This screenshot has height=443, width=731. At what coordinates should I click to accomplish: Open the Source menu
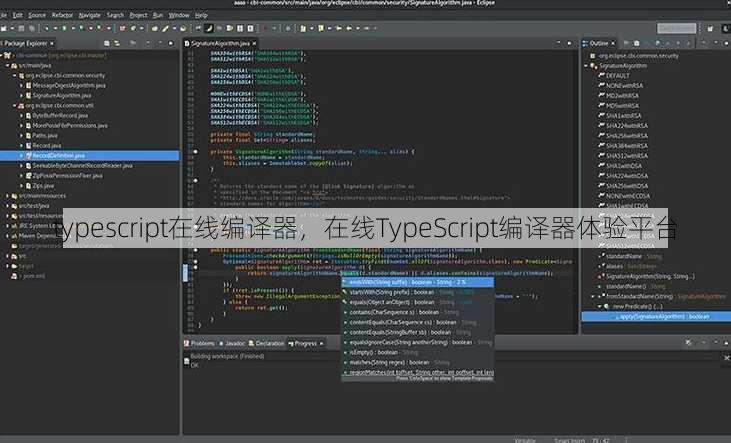tap(37, 15)
